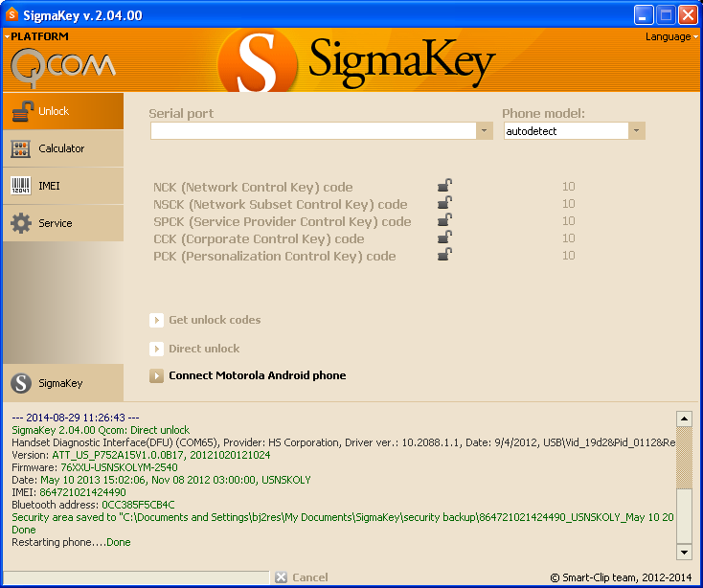Click the SigmaKey S logo icon in sidebar
The image size is (703, 588).
click(x=21, y=383)
